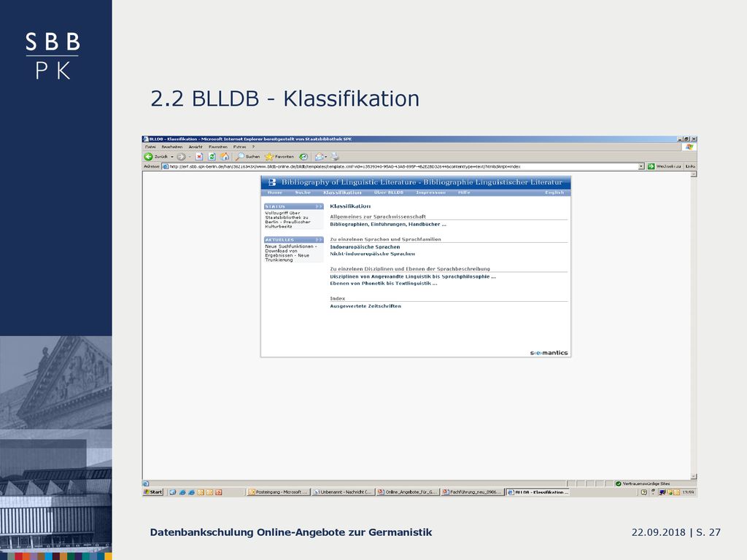
Task: Open the Hilfe navigation tab
Action: (464, 192)
